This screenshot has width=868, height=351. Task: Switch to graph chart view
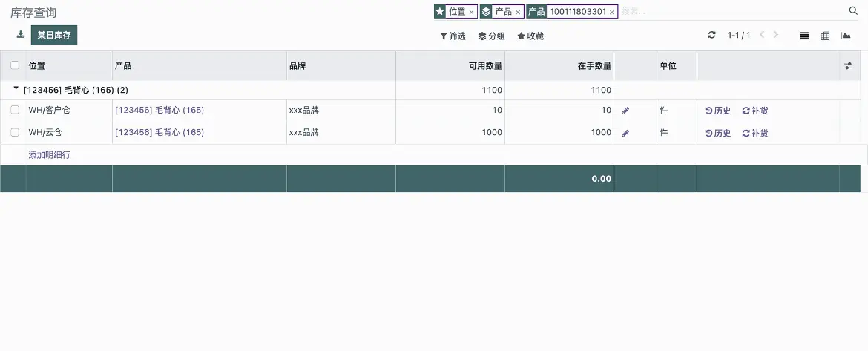coord(846,36)
